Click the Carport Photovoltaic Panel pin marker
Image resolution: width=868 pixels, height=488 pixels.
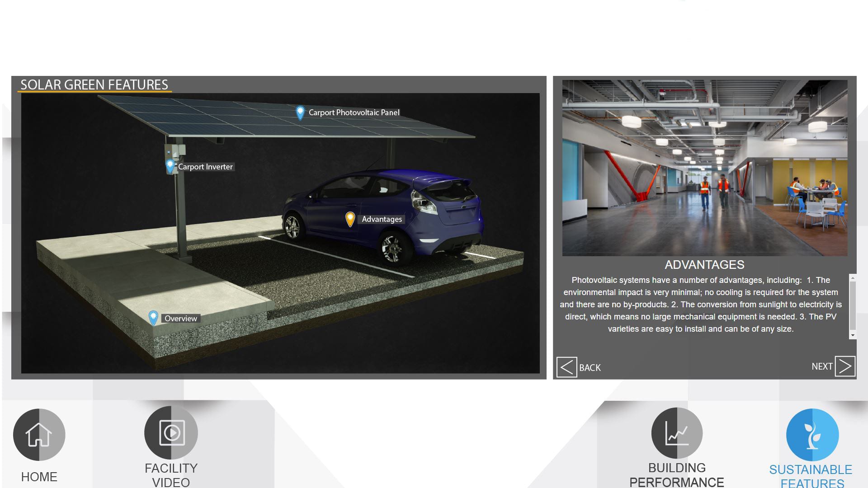(300, 113)
